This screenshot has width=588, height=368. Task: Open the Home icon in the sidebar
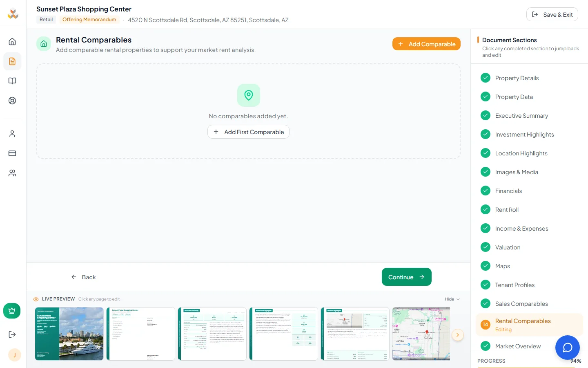pos(13,41)
